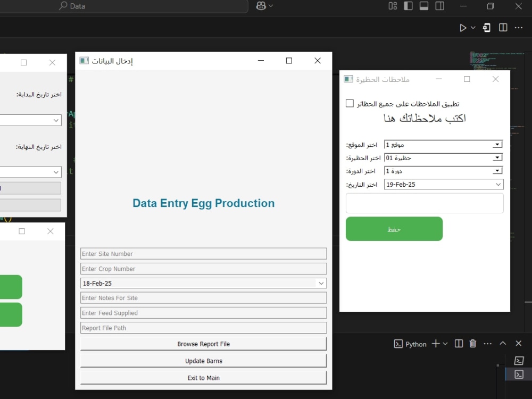The height and width of the screenshot is (399, 532).
Task: Select the second terminal instance icon
Action: click(519, 374)
